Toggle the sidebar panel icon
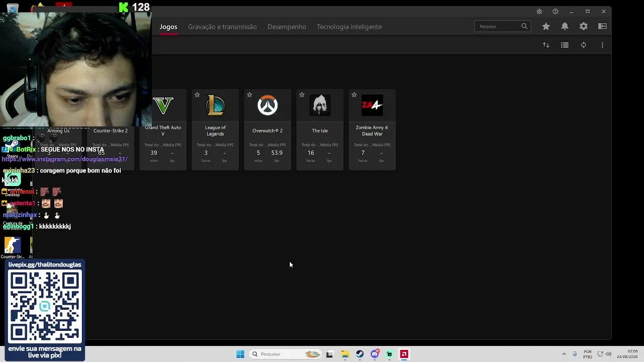The height and width of the screenshot is (362, 644). point(602,26)
